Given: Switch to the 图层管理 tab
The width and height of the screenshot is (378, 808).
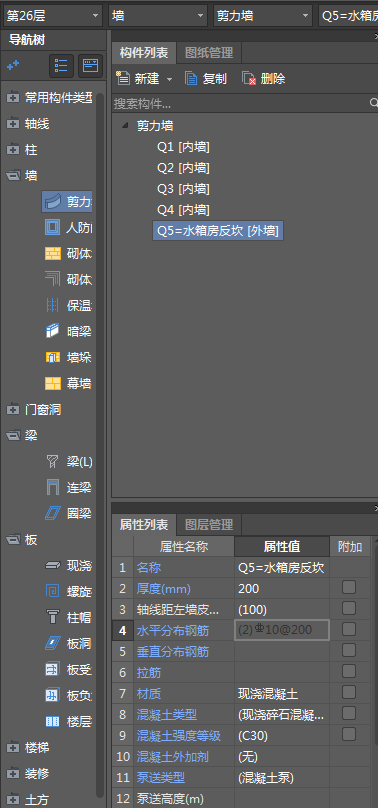Looking at the screenshot, I should [x=209, y=525].
